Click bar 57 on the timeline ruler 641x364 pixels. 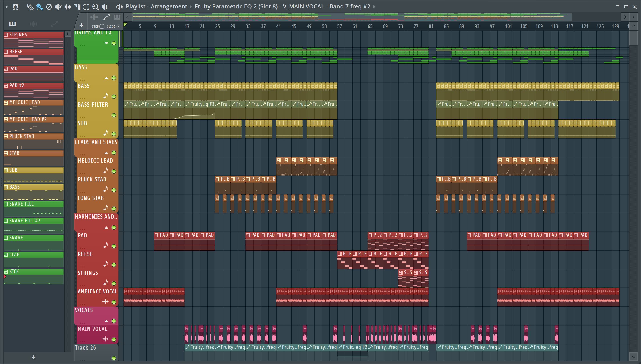point(339,26)
